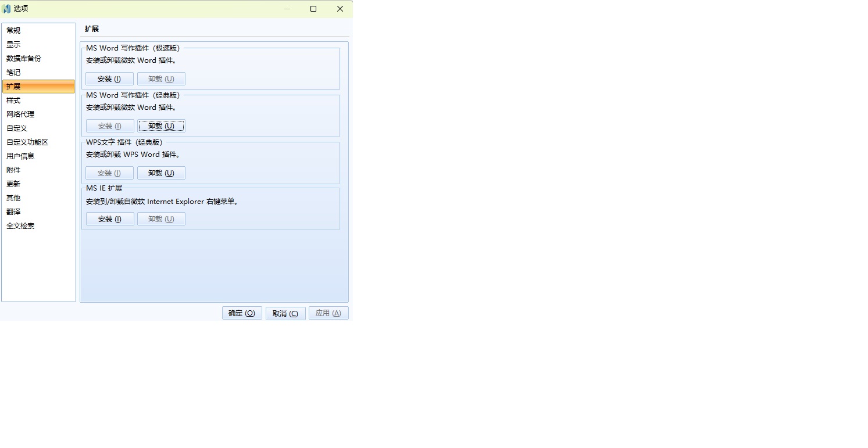Select 显示 in the sidebar
The image size is (868, 448).
(38, 45)
